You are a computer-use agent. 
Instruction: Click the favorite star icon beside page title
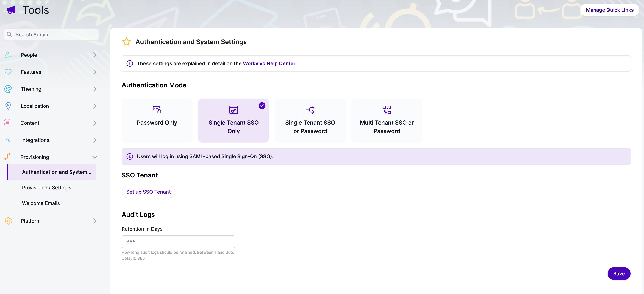click(x=126, y=42)
